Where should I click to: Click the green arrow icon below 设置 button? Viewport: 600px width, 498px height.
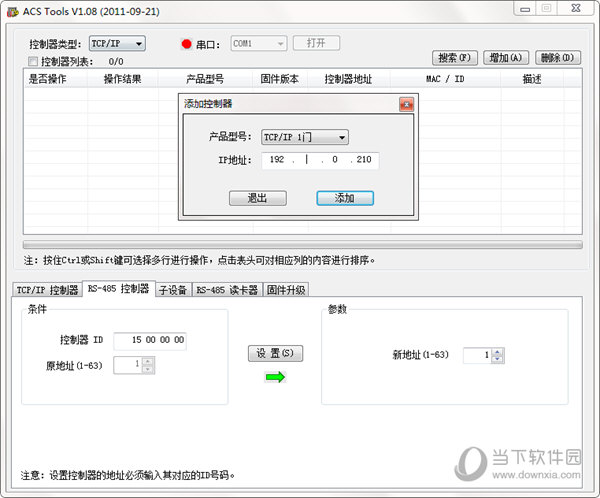click(276, 377)
